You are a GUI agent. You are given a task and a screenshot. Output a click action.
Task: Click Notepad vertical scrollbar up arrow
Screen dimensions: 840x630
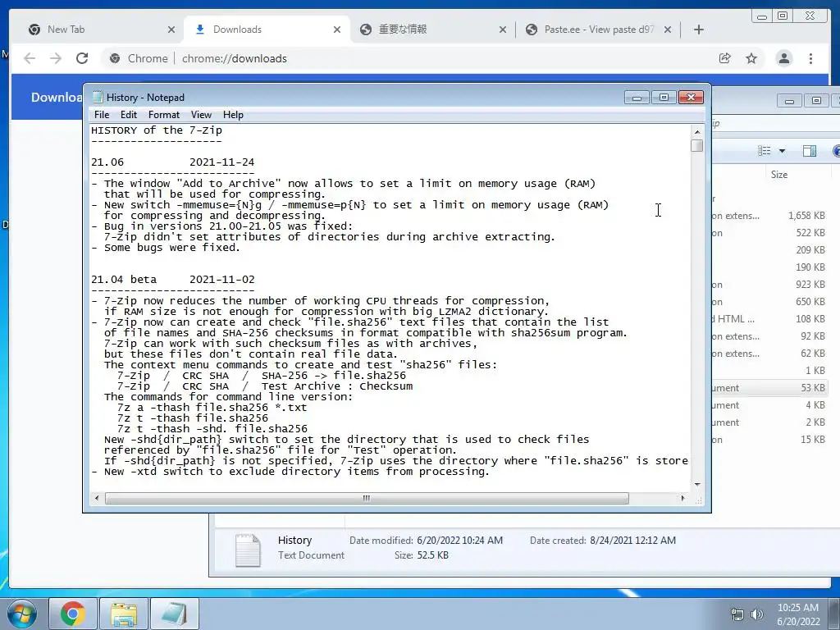(697, 131)
